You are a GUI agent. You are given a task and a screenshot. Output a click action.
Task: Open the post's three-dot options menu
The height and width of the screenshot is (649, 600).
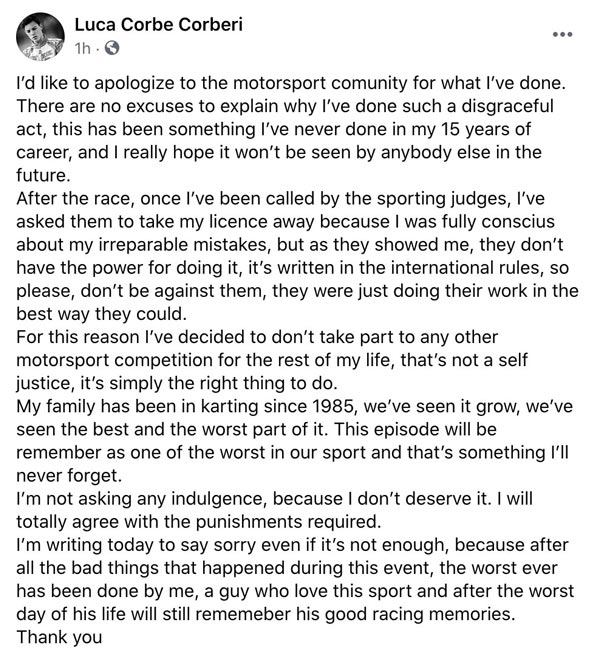(x=563, y=34)
